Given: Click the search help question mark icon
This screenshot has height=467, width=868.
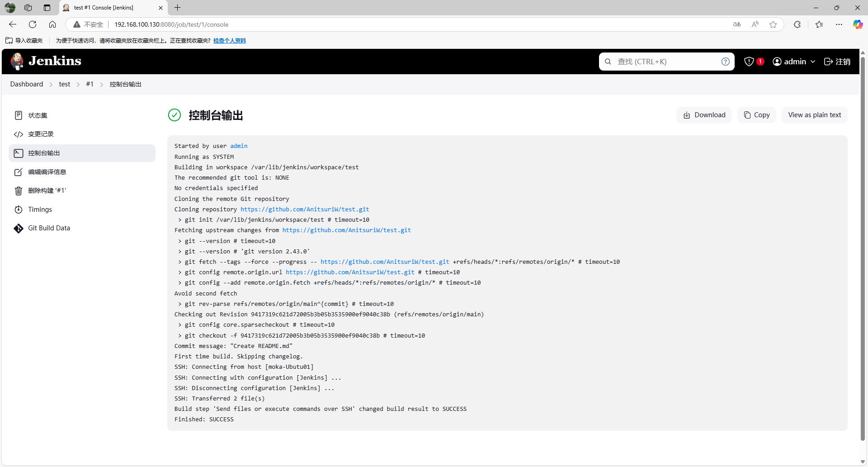Looking at the screenshot, I should point(725,62).
